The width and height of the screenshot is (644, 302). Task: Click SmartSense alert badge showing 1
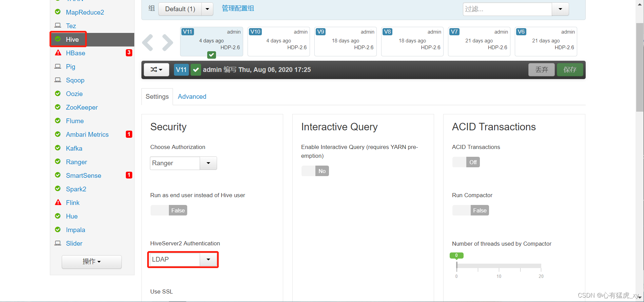tap(129, 175)
